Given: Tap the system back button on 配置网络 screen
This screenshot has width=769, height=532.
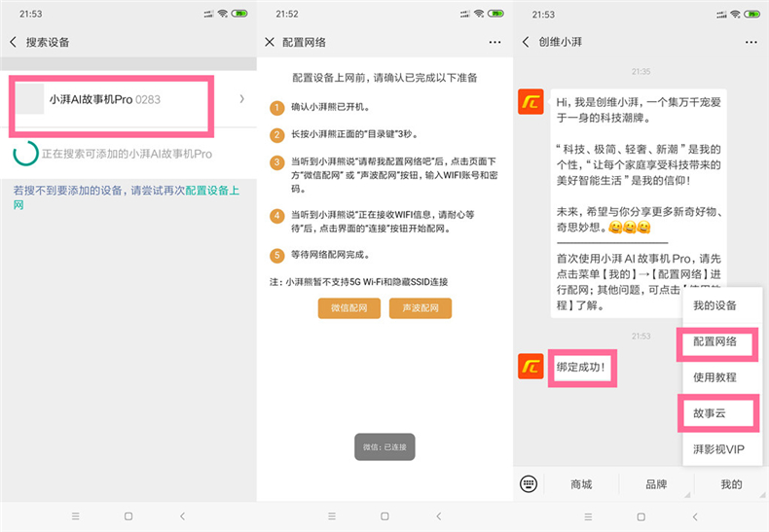Looking at the screenshot, I should (439, 516).
